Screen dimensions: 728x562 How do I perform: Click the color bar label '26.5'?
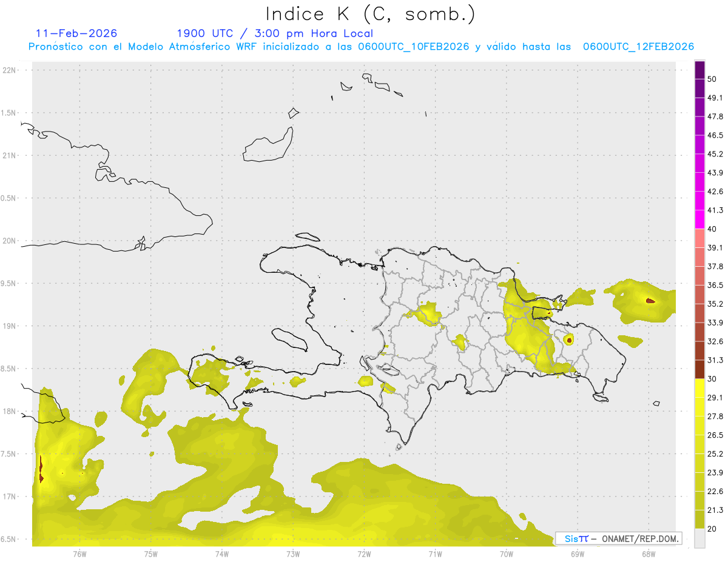[715, 435]
